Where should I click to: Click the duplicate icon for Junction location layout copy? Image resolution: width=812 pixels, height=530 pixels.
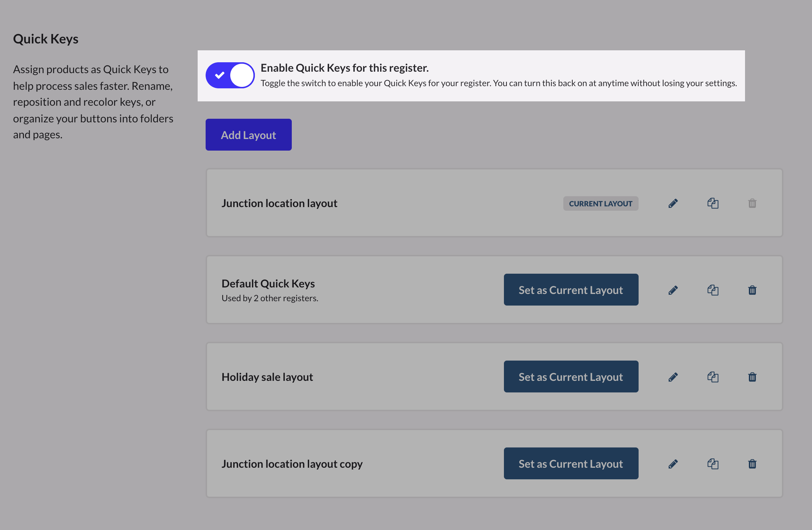[713, 463]
